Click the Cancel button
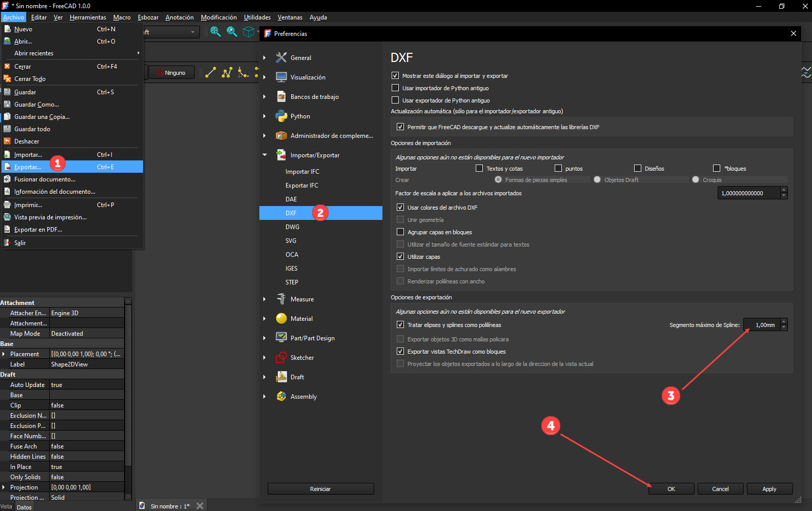This screenshot has width=812, height=511. (x=720, y=488)
